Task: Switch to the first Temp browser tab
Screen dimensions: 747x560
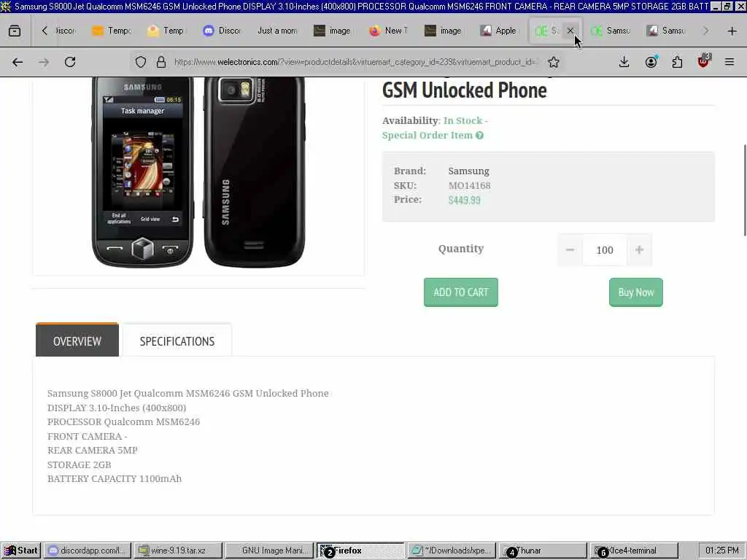Action: 112,31
